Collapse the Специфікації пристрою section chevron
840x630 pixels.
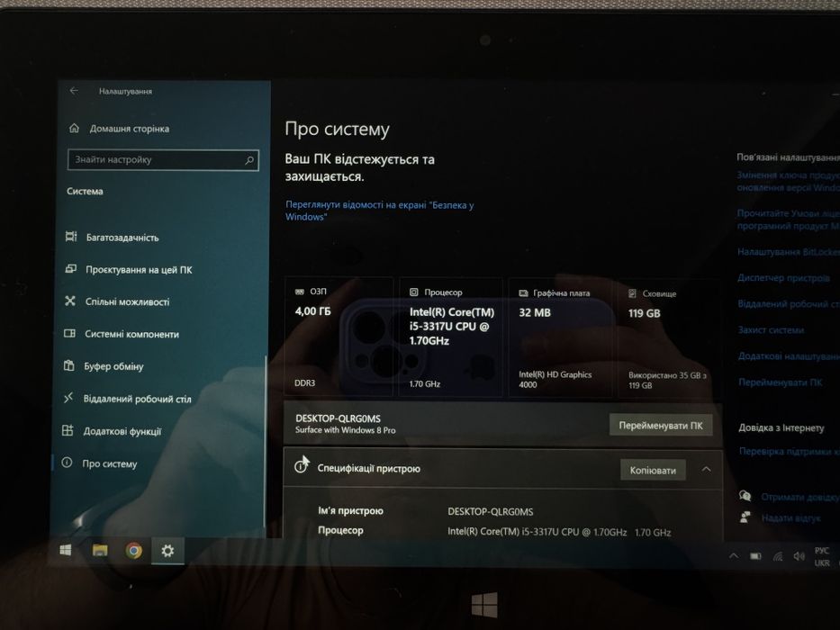pyautogui.click(x=707, y=469)
